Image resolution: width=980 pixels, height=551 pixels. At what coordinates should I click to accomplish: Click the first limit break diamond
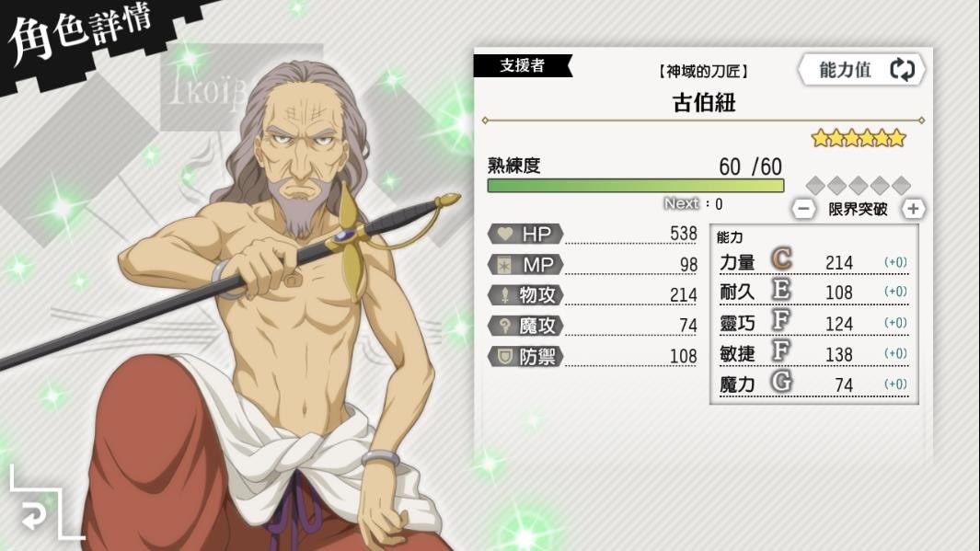click(815, 185)
